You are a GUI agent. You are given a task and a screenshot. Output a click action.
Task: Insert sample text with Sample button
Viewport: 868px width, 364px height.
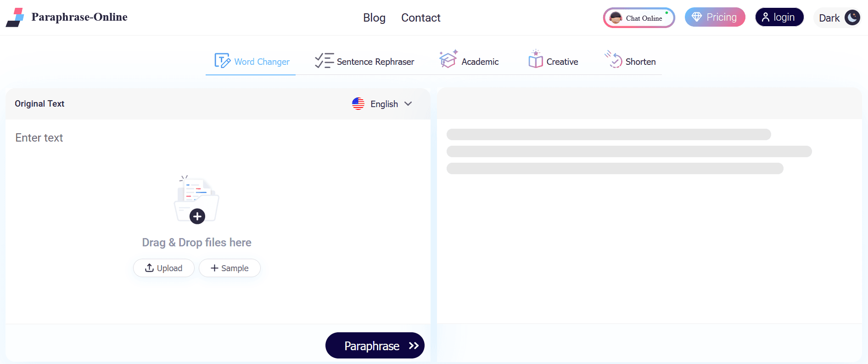pyautogui.click(x=230, y=268)
